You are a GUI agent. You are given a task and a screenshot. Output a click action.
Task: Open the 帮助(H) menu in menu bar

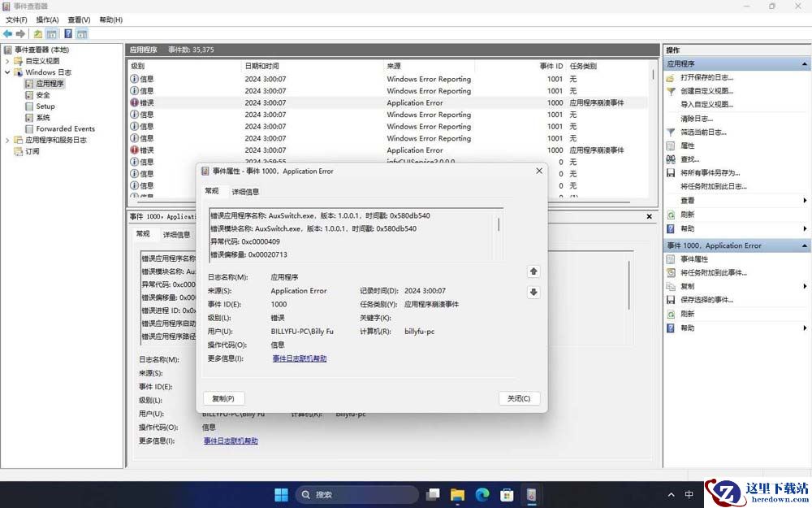(x=110, y=20)
